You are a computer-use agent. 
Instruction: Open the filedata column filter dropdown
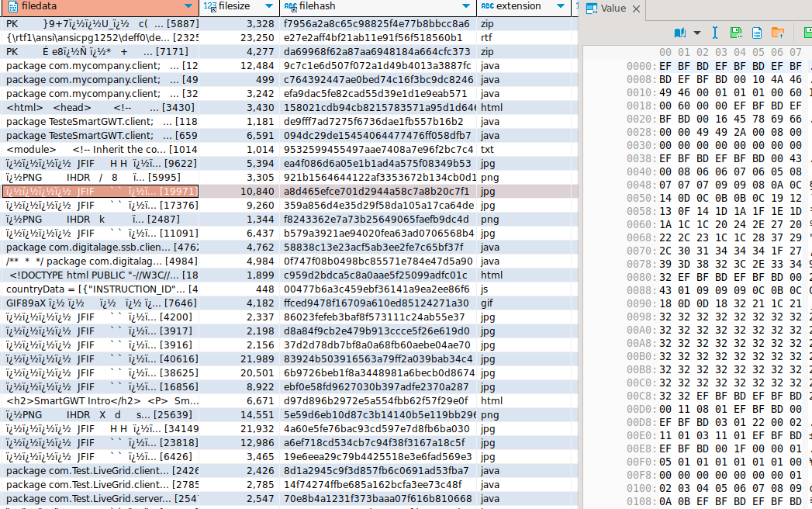click(188, 6)
